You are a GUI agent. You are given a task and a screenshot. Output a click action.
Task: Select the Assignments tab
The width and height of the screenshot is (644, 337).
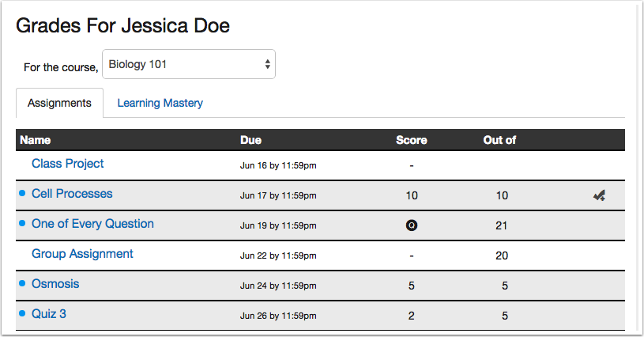pyautogui.click(x=59, y=103)
